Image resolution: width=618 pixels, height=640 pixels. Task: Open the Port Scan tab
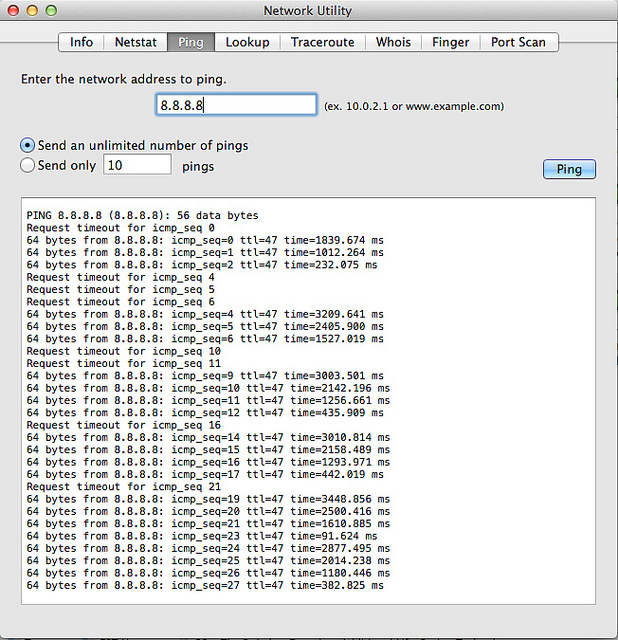[x=518, y=42]
